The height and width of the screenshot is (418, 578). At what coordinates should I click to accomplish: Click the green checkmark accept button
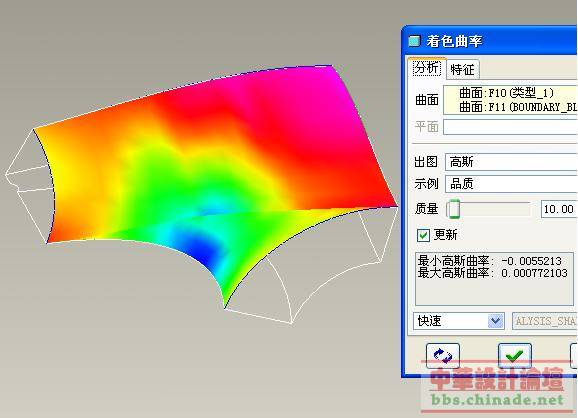(x=515, y=355)
